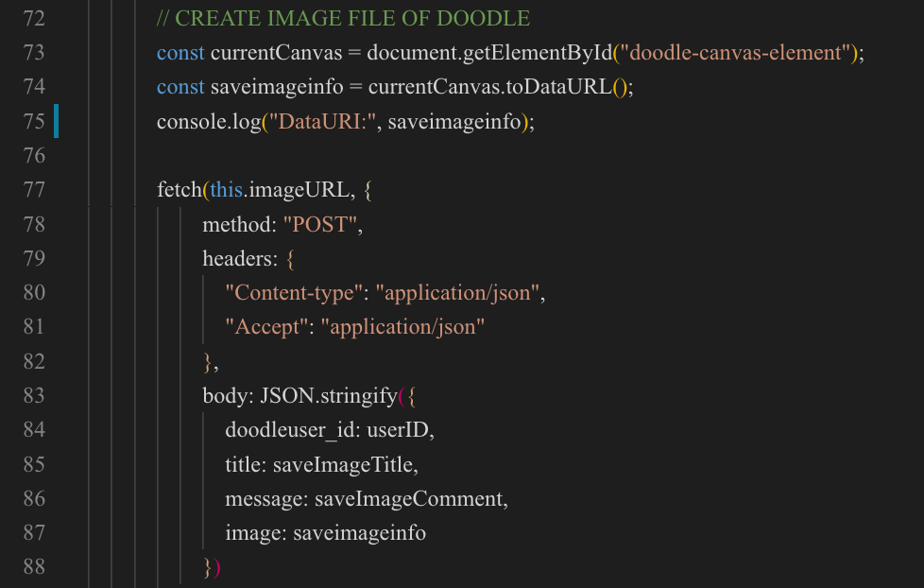The height and width of the screenshot is (588, 924).
Task: Click the "Content-type" header key
Action: (294, 293)
